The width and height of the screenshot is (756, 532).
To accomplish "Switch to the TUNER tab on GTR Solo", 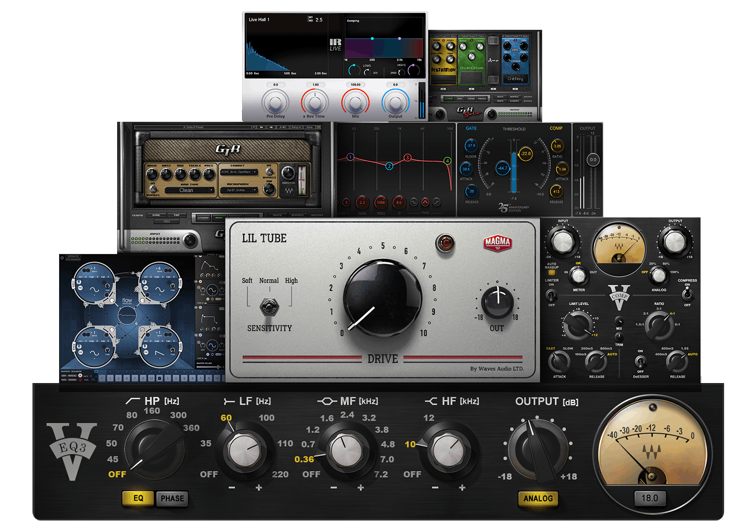I will (471, 99).
